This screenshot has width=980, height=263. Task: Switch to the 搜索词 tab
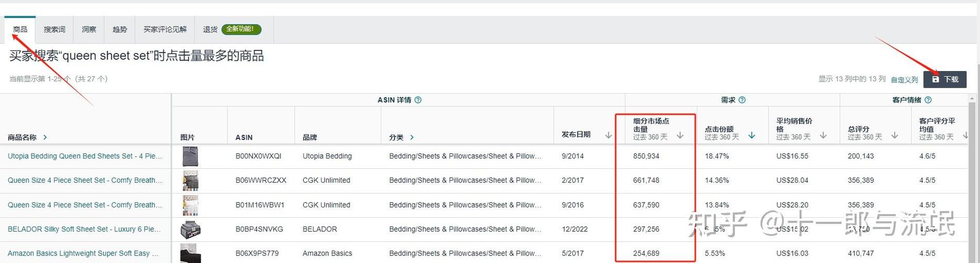[x=55, y=29]
